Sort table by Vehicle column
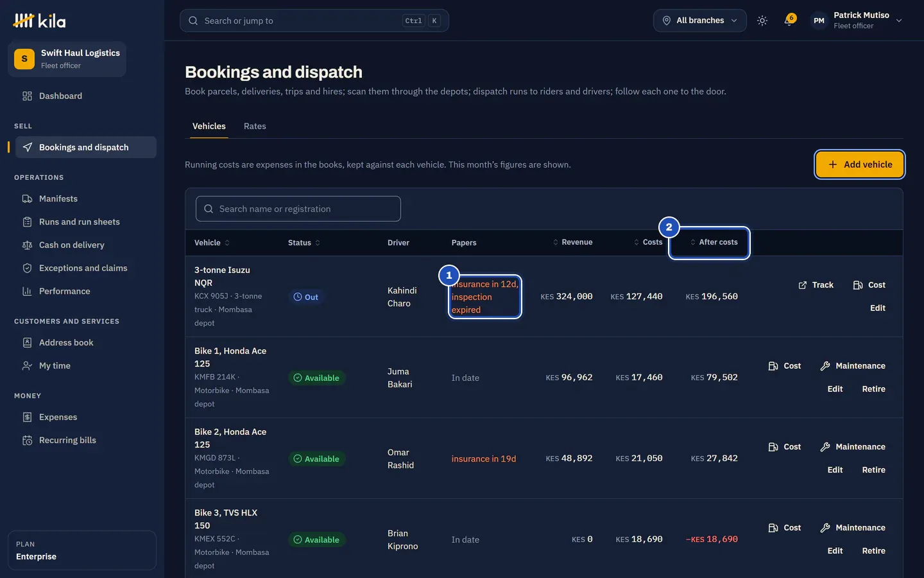The image size is (924, 578). pyautogui.click(x=212, y=243)
